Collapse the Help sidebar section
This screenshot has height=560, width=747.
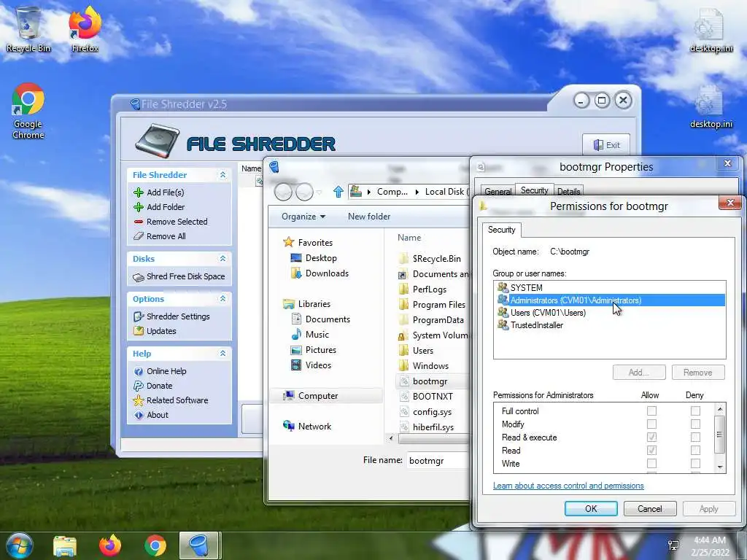pyautogui.click(x=222, y=354)
